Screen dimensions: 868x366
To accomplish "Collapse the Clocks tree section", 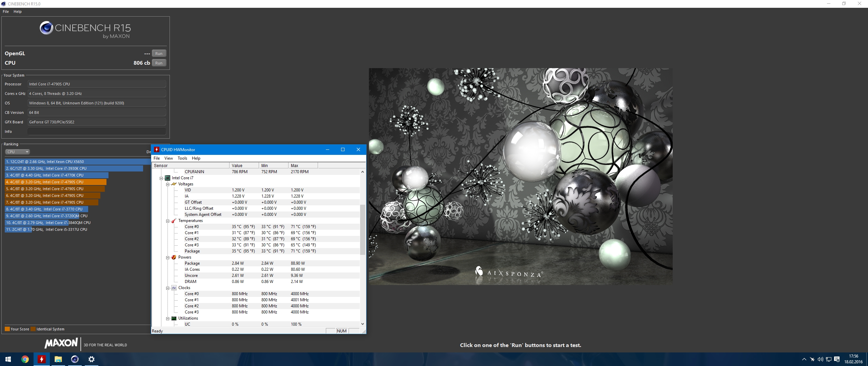I will (167, 288).
